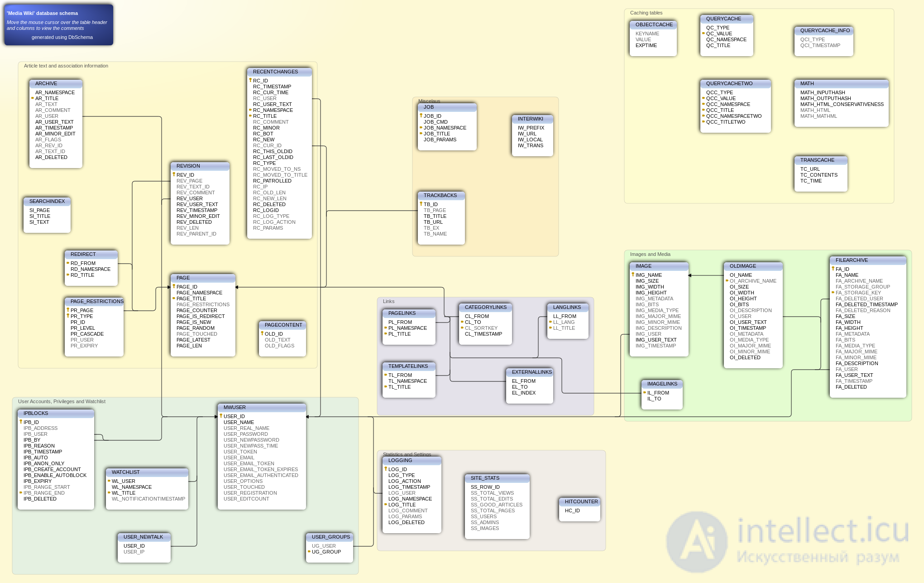The width and height of the screenshot is (924, 583).
Task: Click the PAGE_IS_REDIRECT column
Action: pos(201,316)
